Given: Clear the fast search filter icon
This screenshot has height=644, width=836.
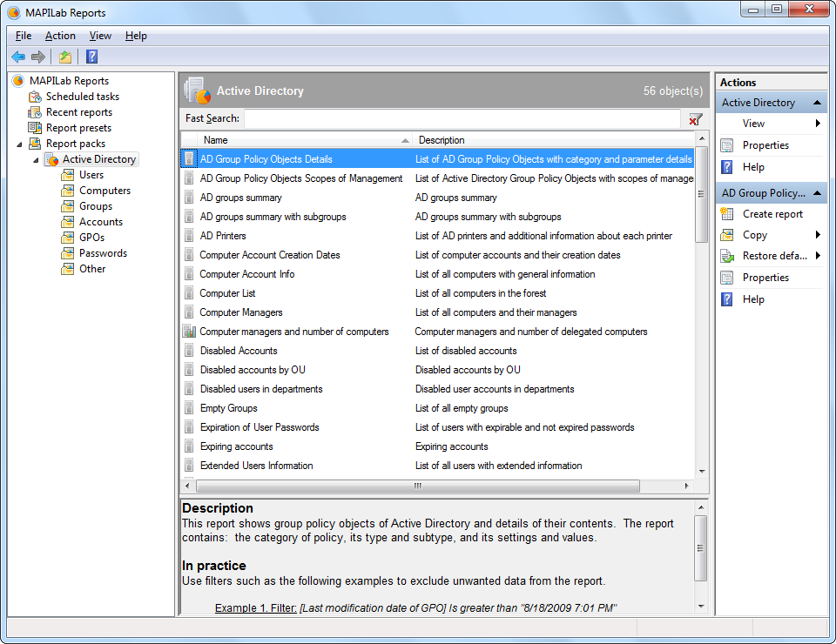Looking at the screenshot, I should [695, 119].
